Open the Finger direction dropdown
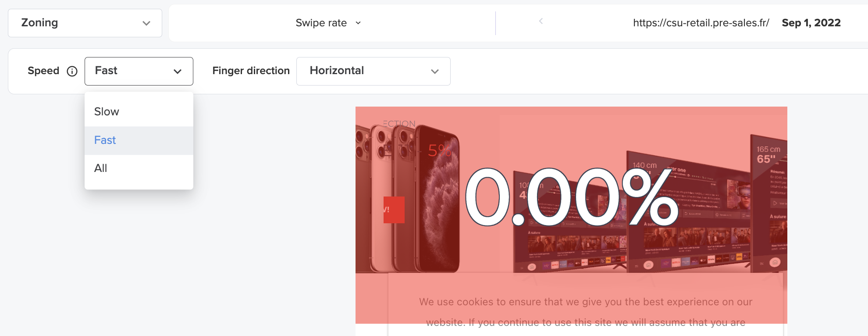868x336 pixels. point(373,71)
